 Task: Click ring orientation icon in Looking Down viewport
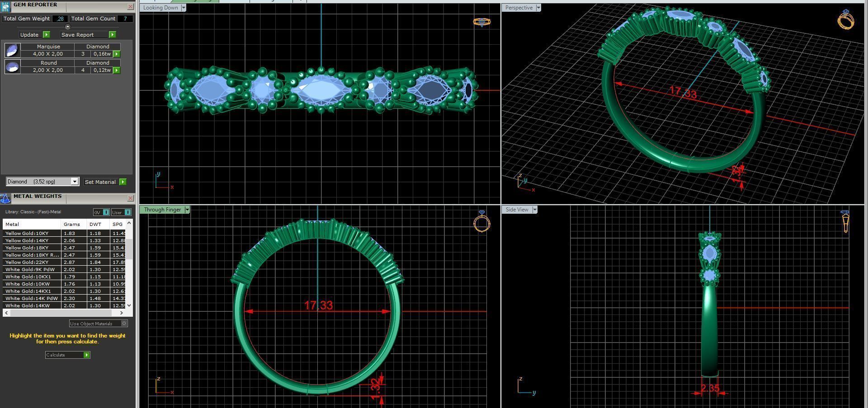coord(482,22)
